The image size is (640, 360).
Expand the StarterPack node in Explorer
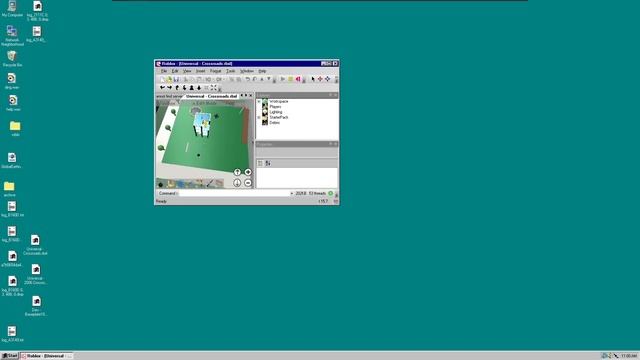tap(259, 117)
